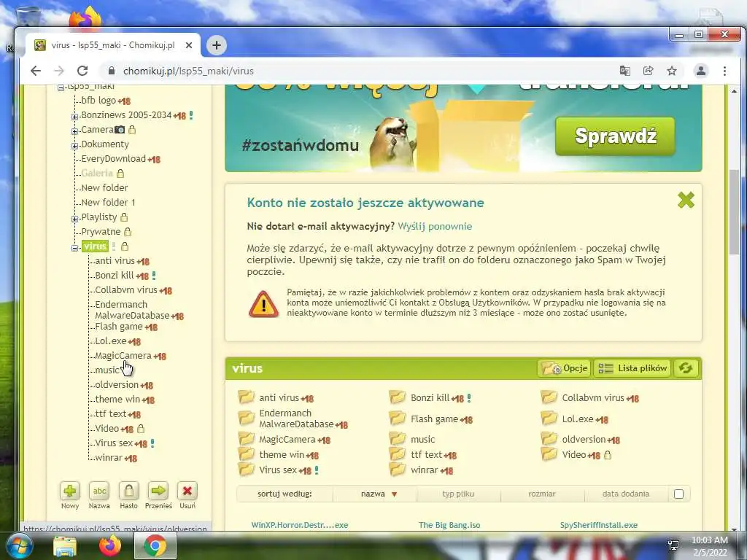Sort files by typ pliku
The image size is (747, 560).
coord(458,494)
